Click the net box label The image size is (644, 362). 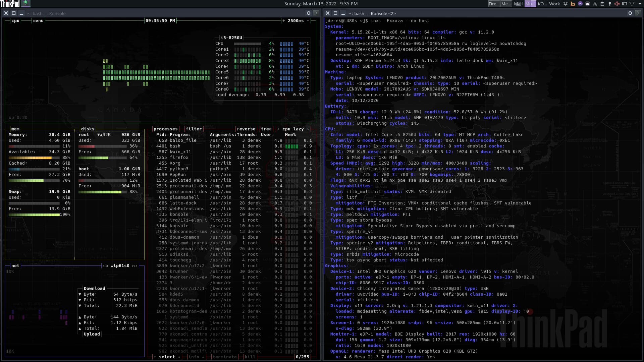click(15, 266)
